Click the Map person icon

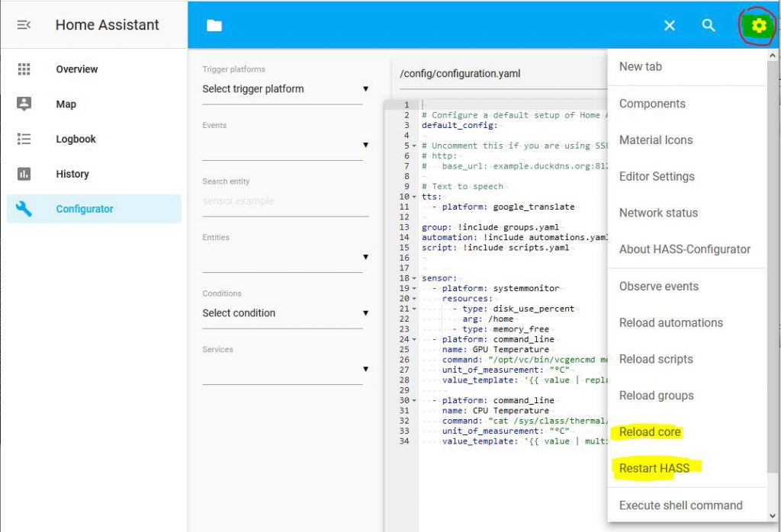pos(24,104)
